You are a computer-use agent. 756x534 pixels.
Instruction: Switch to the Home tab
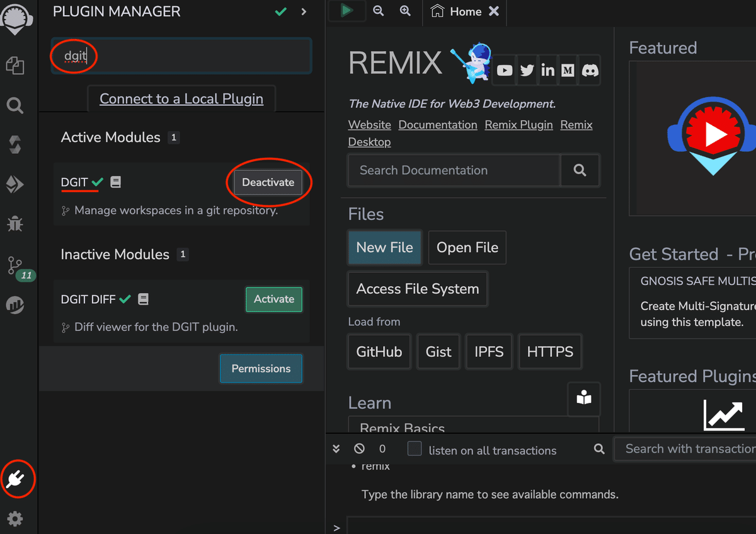[465, 11]
